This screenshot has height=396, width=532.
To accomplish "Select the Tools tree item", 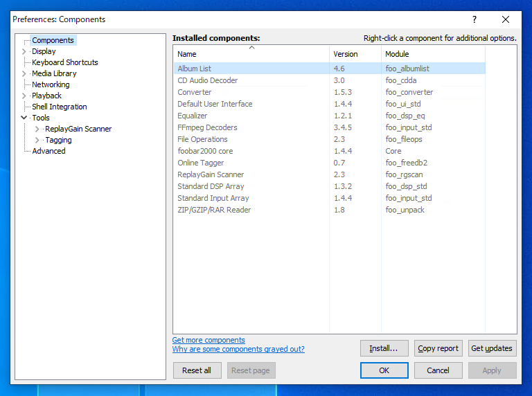I will coord(41,118).
